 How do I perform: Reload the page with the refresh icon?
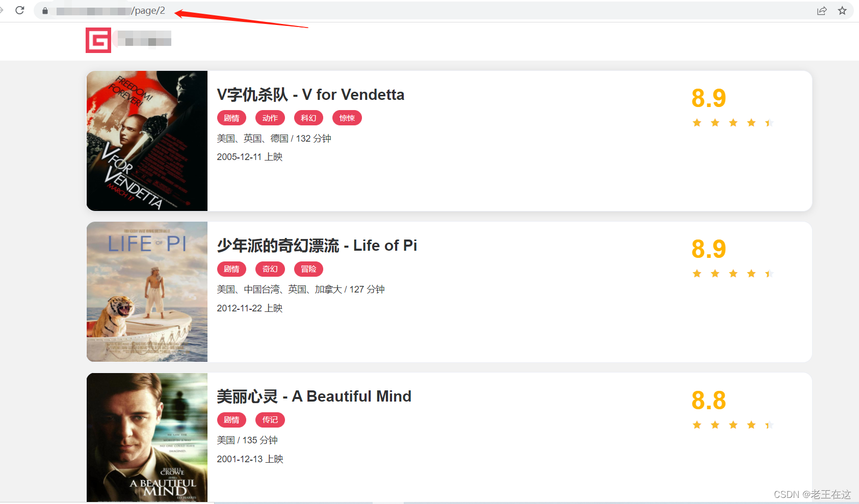(x=20, y=10)
